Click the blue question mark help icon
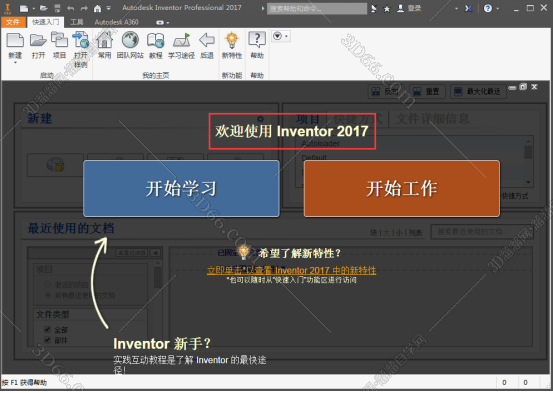The image size is (553, 393). (x=488, y=8)
